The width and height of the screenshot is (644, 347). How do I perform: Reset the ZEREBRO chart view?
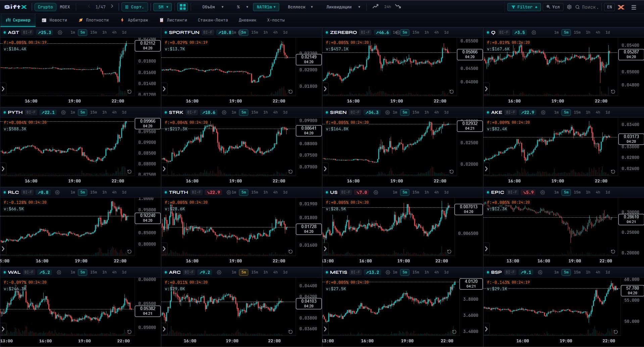click(452, 92)
